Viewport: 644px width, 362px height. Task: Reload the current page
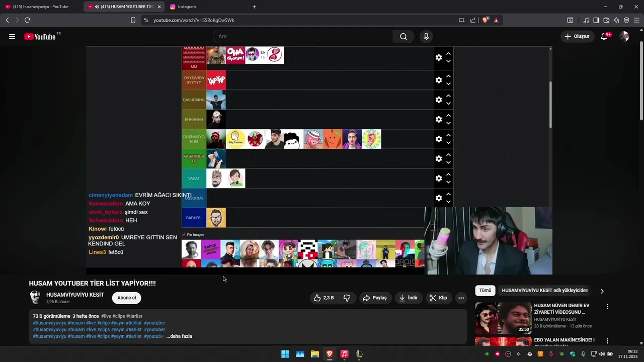tap(27, 20)
